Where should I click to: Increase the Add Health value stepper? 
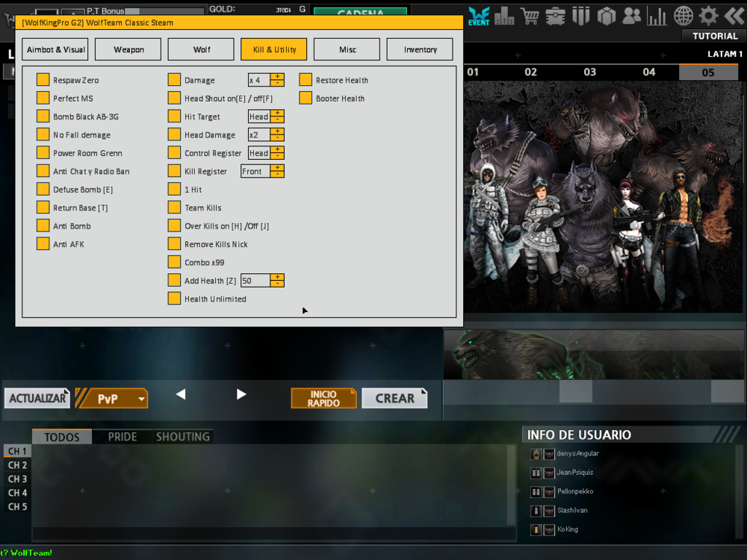click(277, 277)
